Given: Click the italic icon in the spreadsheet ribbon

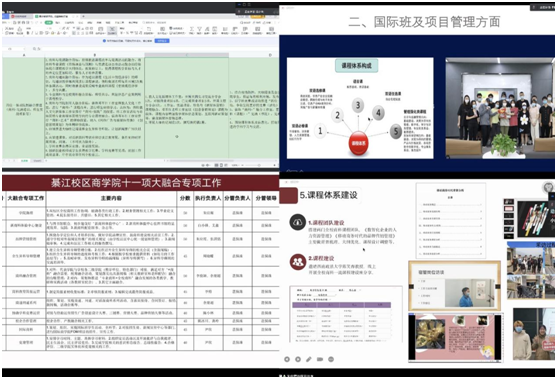Looking at the screenshot, I should click(32, 33).
